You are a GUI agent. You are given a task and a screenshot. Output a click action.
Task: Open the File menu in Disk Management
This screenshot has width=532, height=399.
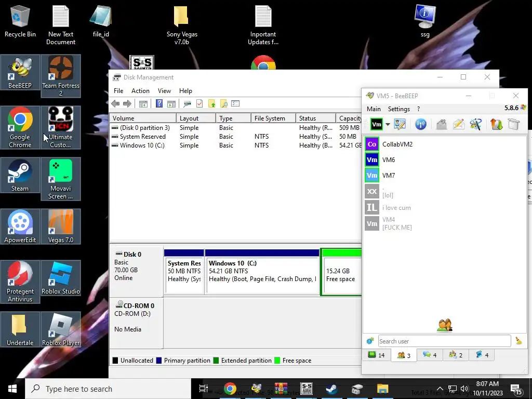(118, 91)
